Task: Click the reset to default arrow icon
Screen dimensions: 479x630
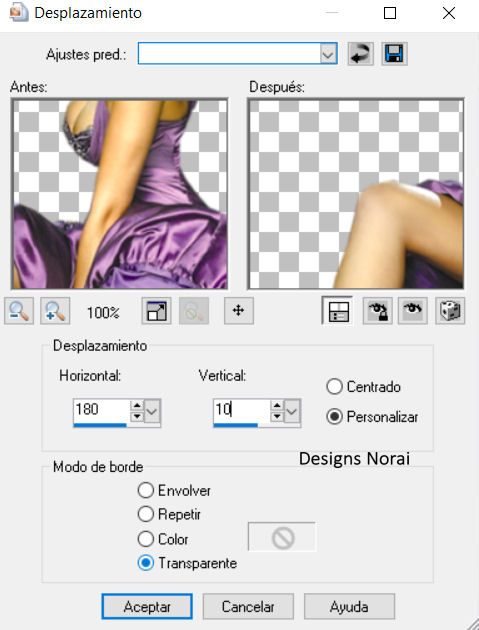Action: coord(360,54)
